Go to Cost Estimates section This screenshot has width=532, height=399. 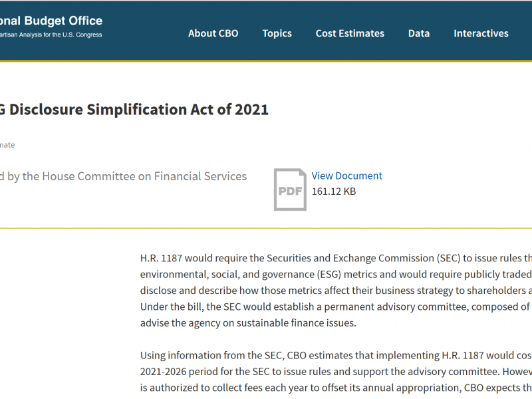click(350, 33)
